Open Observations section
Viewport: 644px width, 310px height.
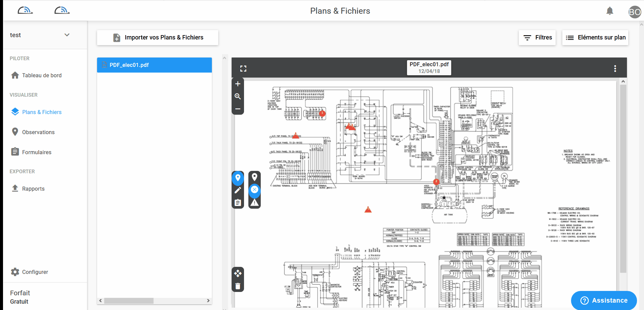point(38,132)
